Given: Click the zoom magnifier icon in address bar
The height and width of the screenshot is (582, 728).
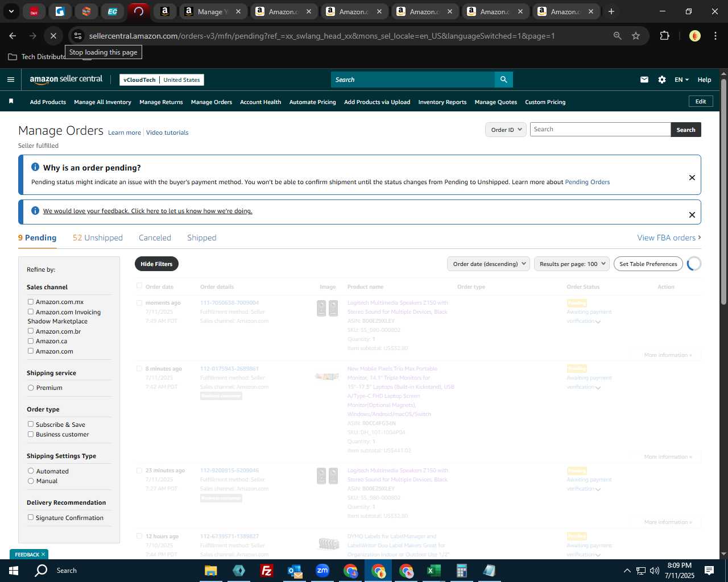Looking at the screenshot, I should pos(617,36).
